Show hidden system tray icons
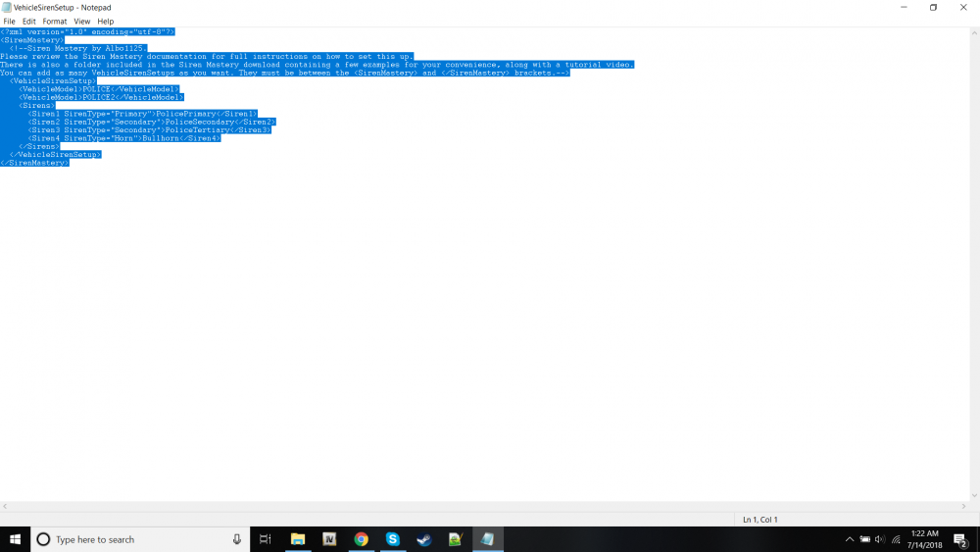This screenshot has width=980, height=552. click(850, 539)
